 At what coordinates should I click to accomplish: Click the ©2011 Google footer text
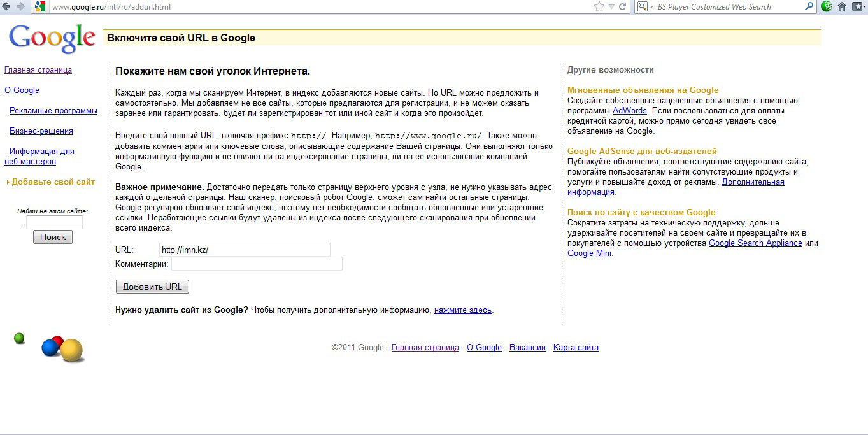[358, 348]
